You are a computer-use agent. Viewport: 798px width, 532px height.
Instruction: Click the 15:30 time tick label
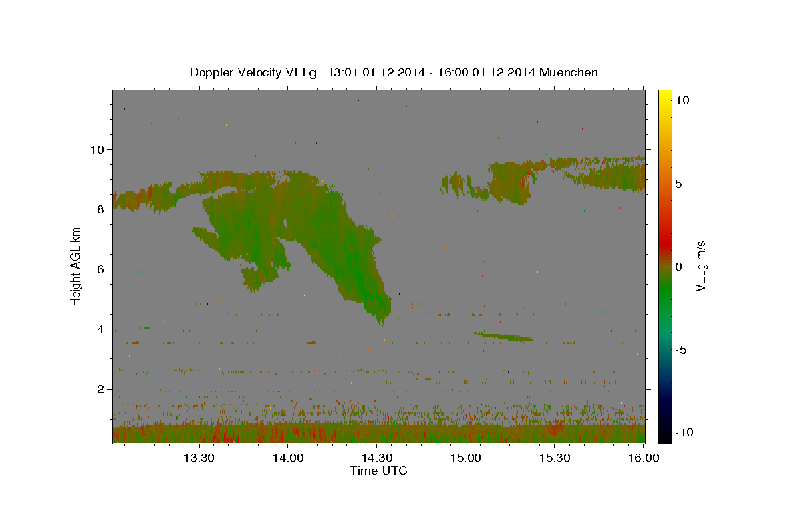pyautogui.click(x=555, y=458)
